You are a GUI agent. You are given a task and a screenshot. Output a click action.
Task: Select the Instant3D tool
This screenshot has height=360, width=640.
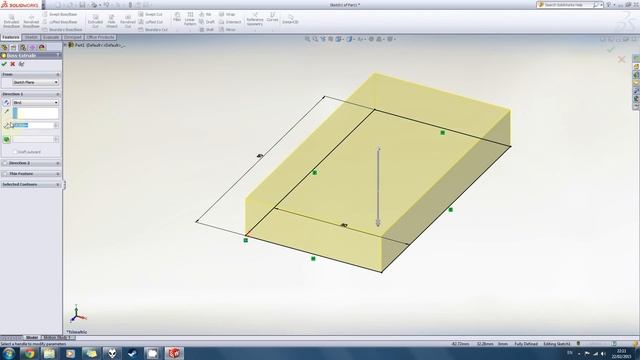[x=290, y=19]
